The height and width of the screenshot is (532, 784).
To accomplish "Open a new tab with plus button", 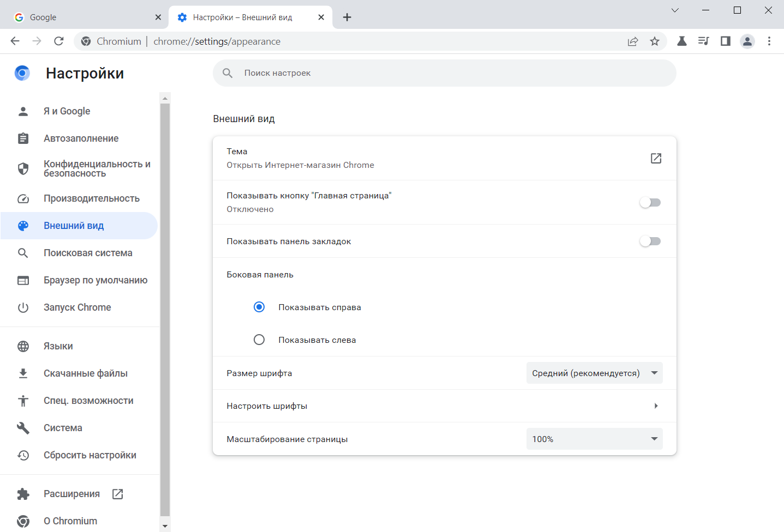I will pos(347,17).
